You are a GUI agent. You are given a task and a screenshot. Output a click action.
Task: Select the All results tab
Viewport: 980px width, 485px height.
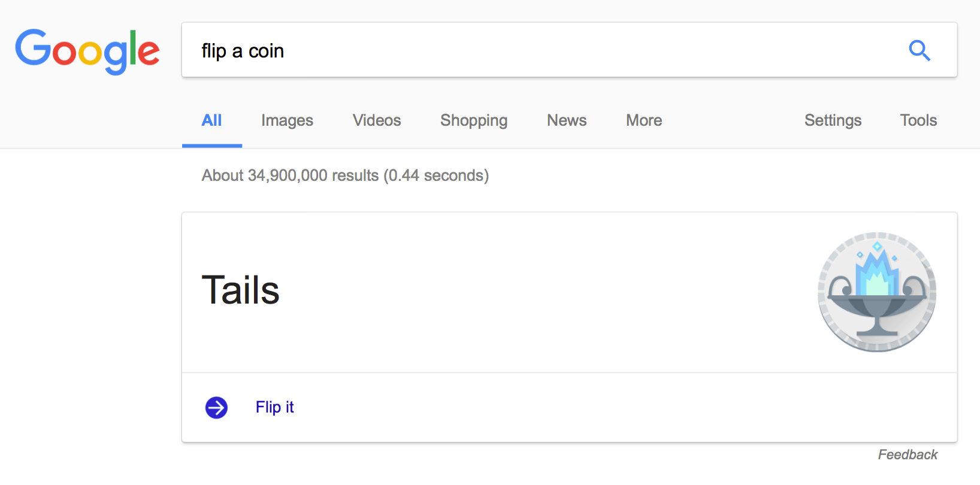211,120
